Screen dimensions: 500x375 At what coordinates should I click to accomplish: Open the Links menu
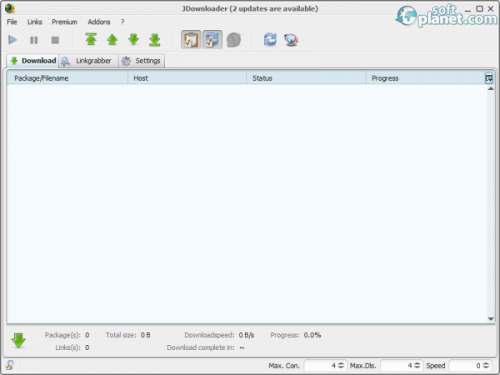[x=35, y=22]
